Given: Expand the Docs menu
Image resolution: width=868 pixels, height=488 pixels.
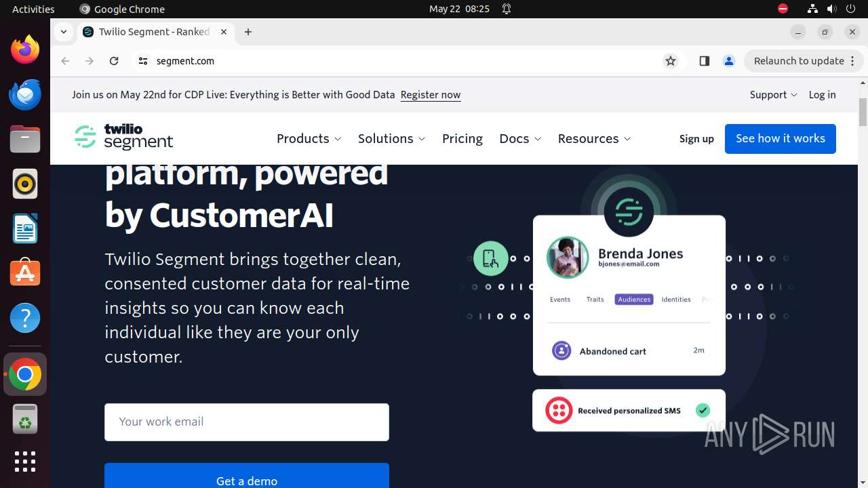Looking at the screenshot, I should click(x=520, y=138).
